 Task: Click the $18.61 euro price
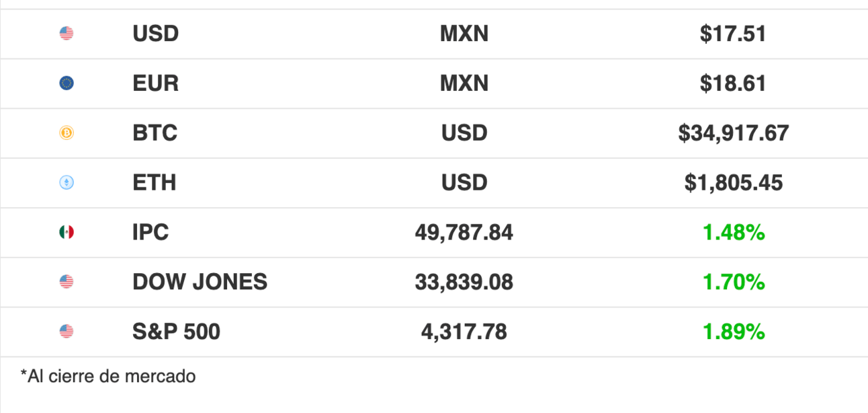click(733, 83)
